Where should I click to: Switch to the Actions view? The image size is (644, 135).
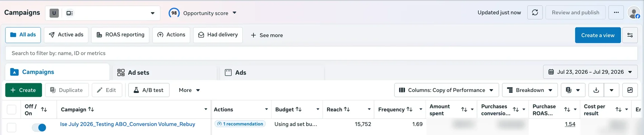pyautogui.click(x=171, y=35)
